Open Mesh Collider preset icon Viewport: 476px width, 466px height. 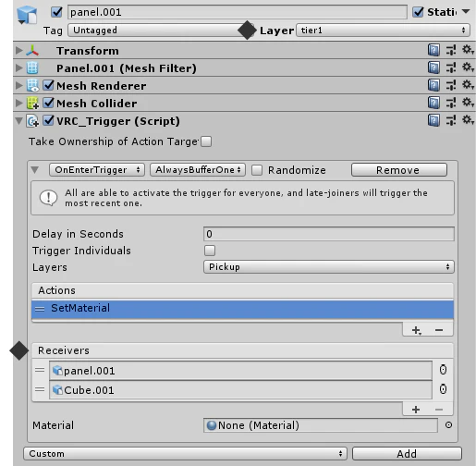pyautogui.click(x=451, y=103)
